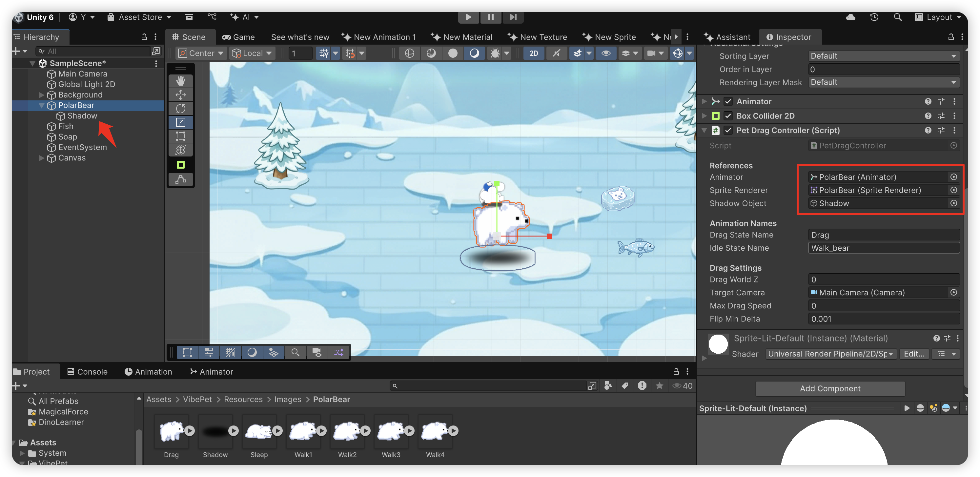Screen dimensions: 980x477
Task: Disable the Animator component checkbox
Action: click(728, 102)
